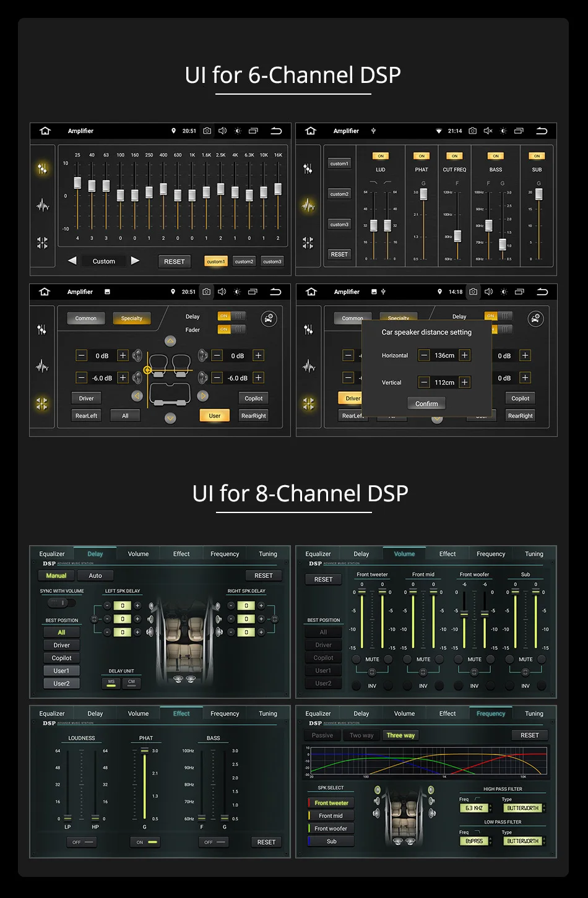Toggle the PHAT ON switch in 8-channel Effect
Image resolution: width=588 pixels, height=898 pixels.
point(145,842)
